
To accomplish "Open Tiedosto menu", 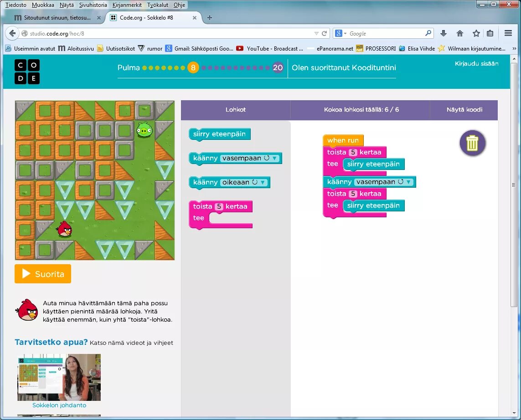I will coord(15,5).
